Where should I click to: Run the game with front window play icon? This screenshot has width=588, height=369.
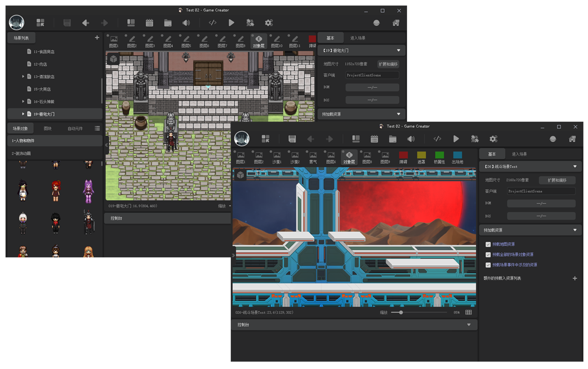coord(456,139)
